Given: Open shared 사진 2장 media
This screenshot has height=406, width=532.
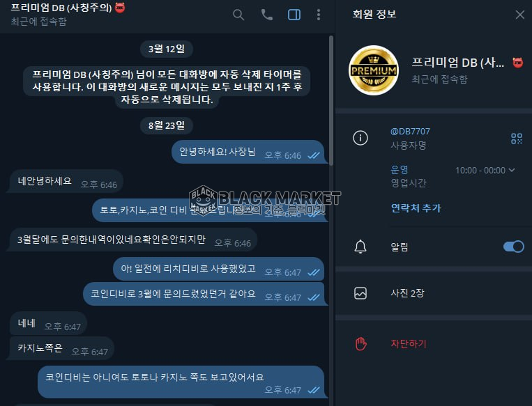Looking at the screenshot, I should tap(433, 292).
